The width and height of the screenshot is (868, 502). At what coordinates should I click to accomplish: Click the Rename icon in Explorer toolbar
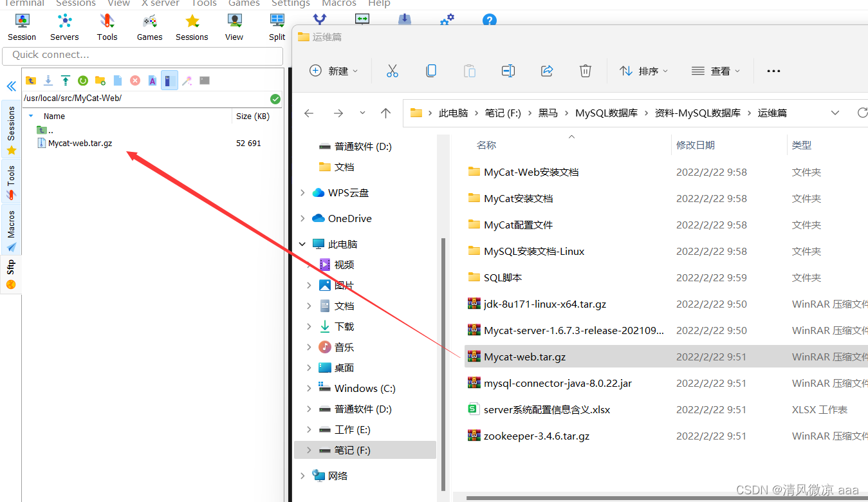[x=508, y=71]
